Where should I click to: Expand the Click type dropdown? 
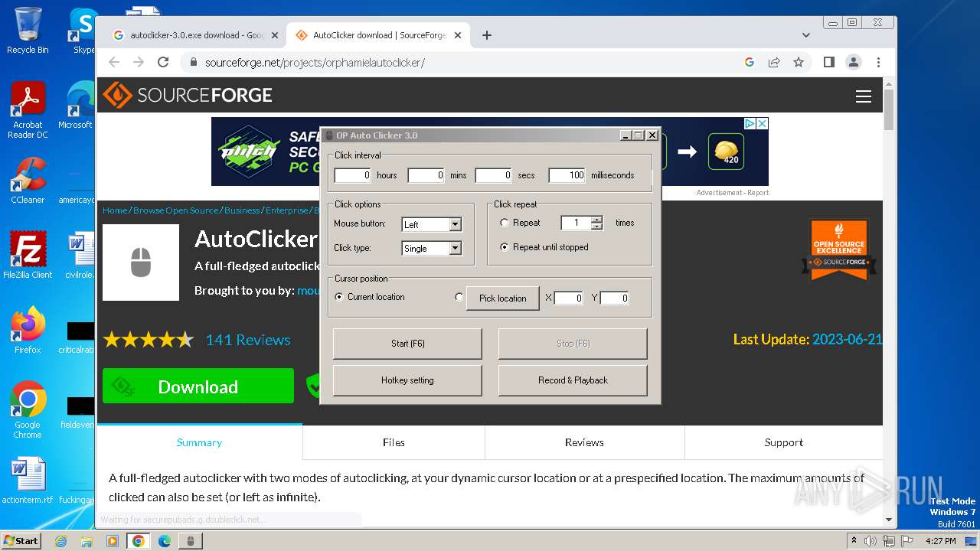(456, 248)
